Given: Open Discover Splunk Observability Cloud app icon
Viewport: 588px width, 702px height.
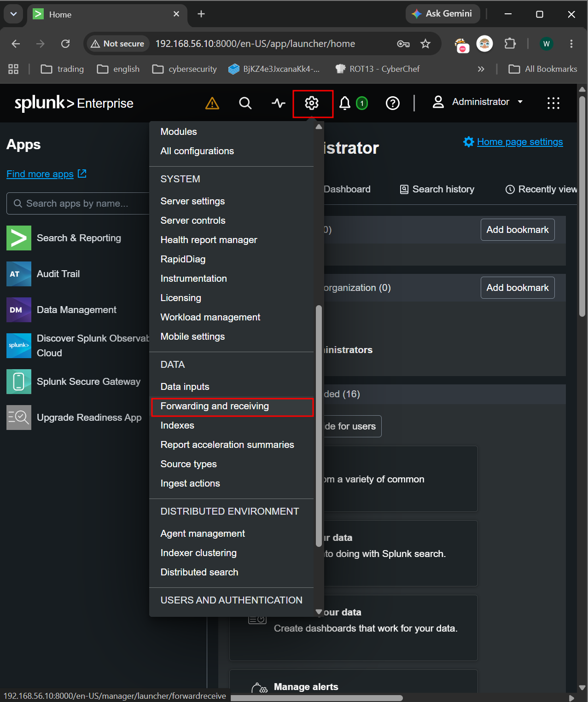Looking at the screenshot, I should click(19, 346).
